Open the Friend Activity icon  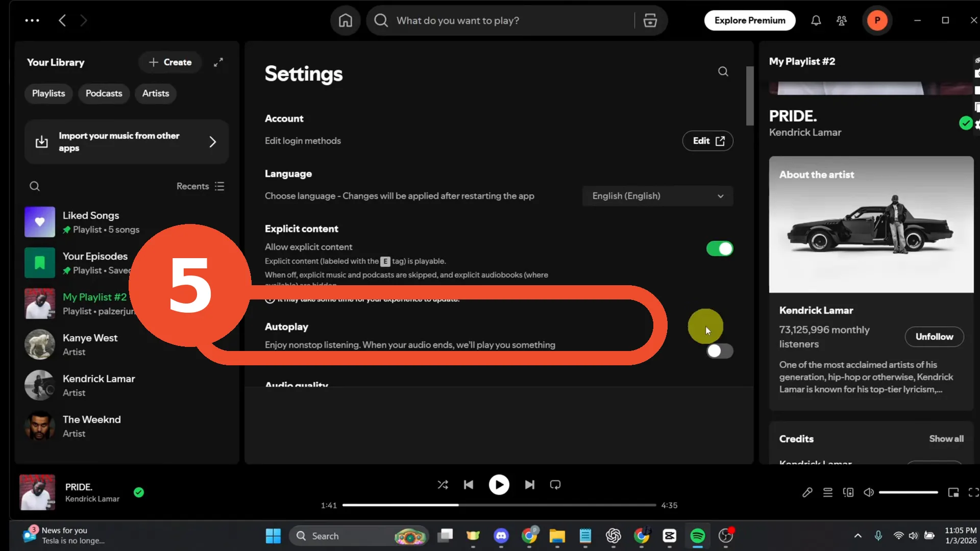coord(841,20)
